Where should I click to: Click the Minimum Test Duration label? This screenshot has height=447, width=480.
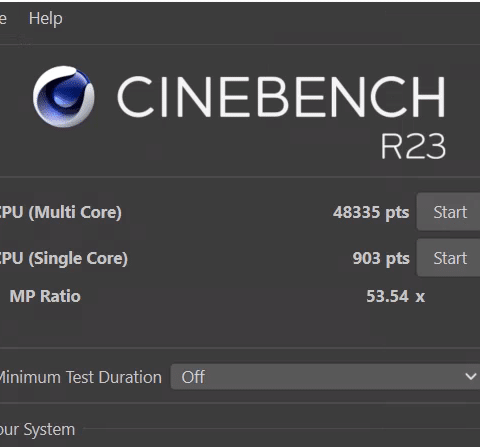point(81,377)
